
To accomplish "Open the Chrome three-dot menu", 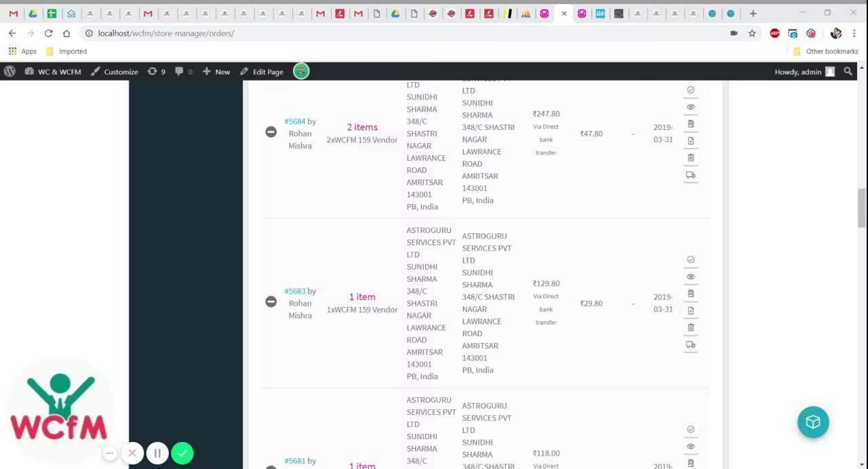I will [x=854, y=33].
